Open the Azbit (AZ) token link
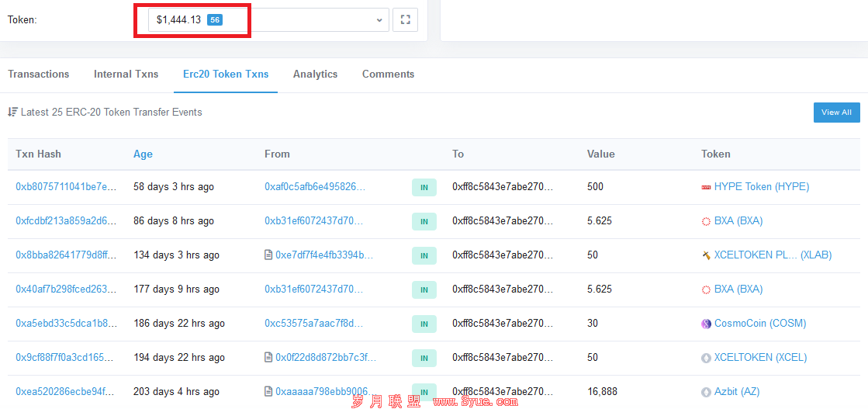The image size is (868, 409). tap(737, 392)
